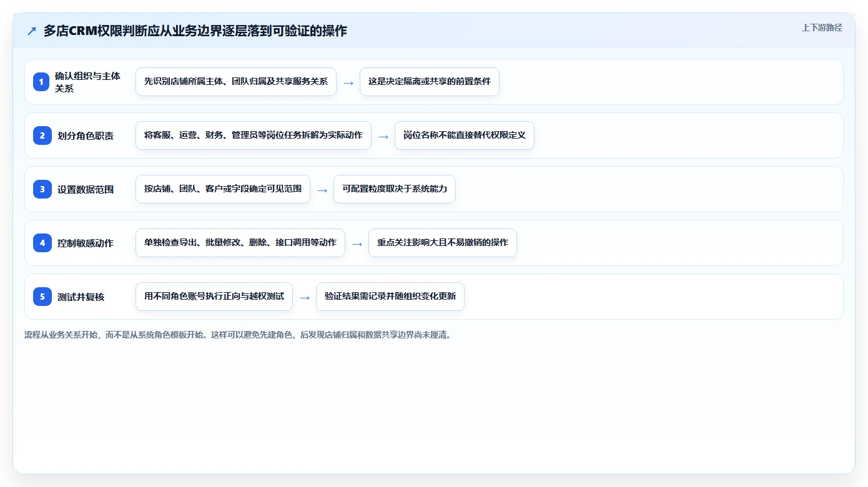
Task: Click step number 5 badge
Action: click(42, 297)
